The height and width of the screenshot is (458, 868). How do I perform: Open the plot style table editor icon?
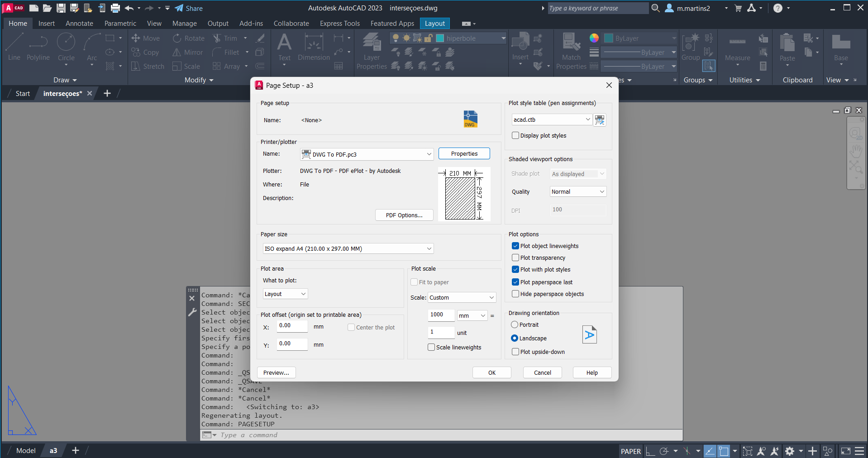pos(600,120)
